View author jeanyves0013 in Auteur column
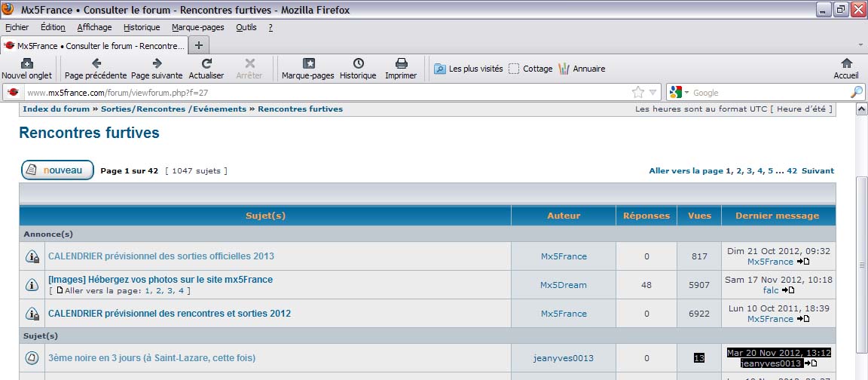The image size is (868, 380). coord(564,358)
